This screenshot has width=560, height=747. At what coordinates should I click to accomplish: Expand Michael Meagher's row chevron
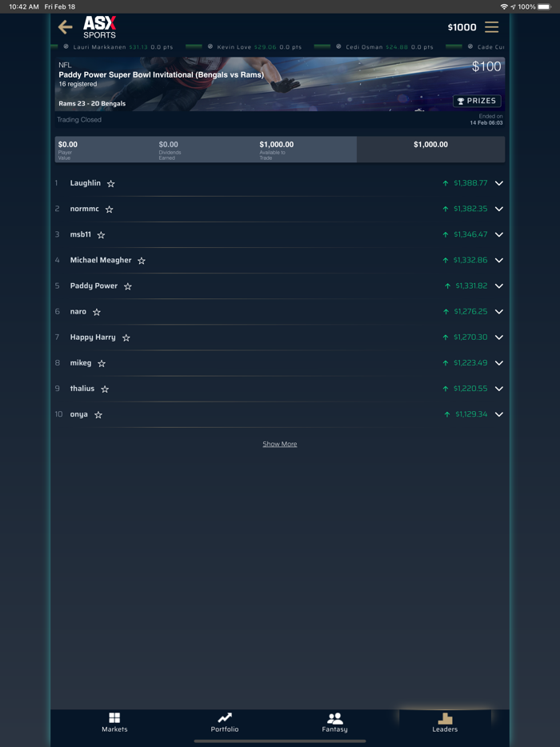pos(499,260)
